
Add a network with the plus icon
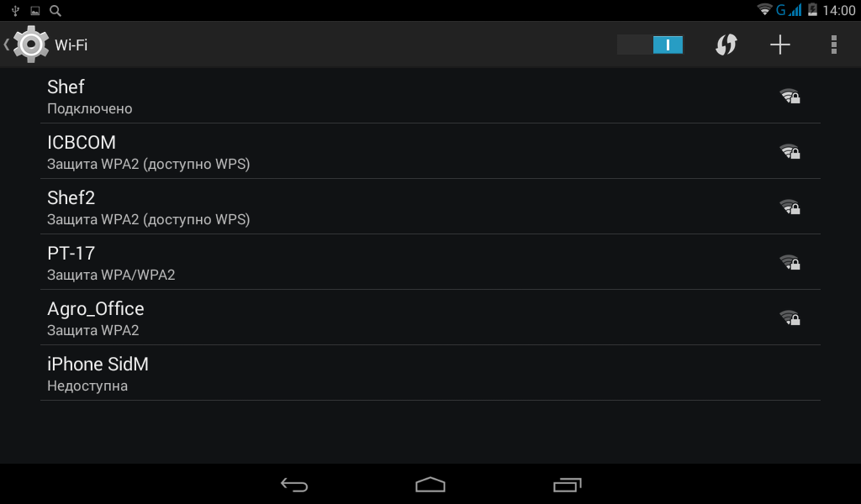pyautogui.click(x=779, y=45)
